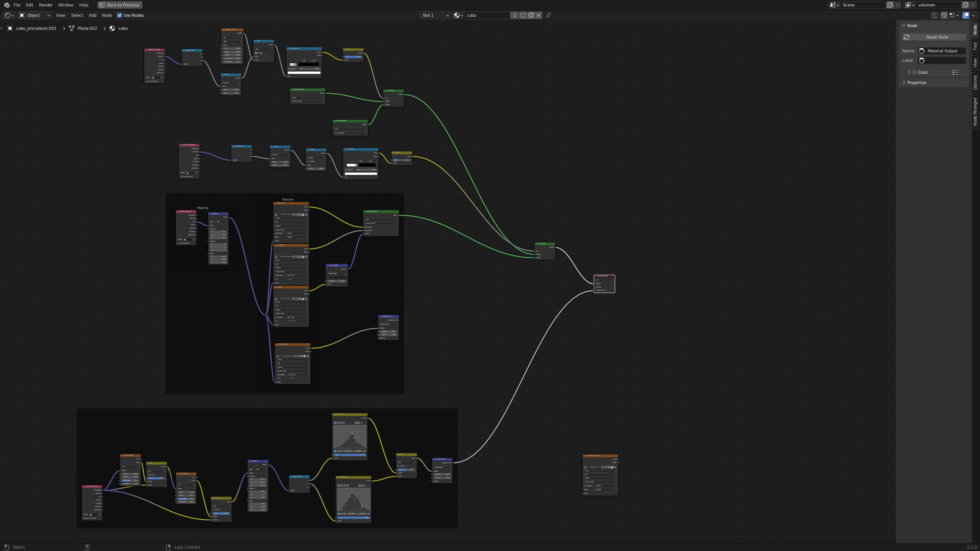Switch to the View sidebar tab
Screen dimensions: 980x551
click(975, 63)
